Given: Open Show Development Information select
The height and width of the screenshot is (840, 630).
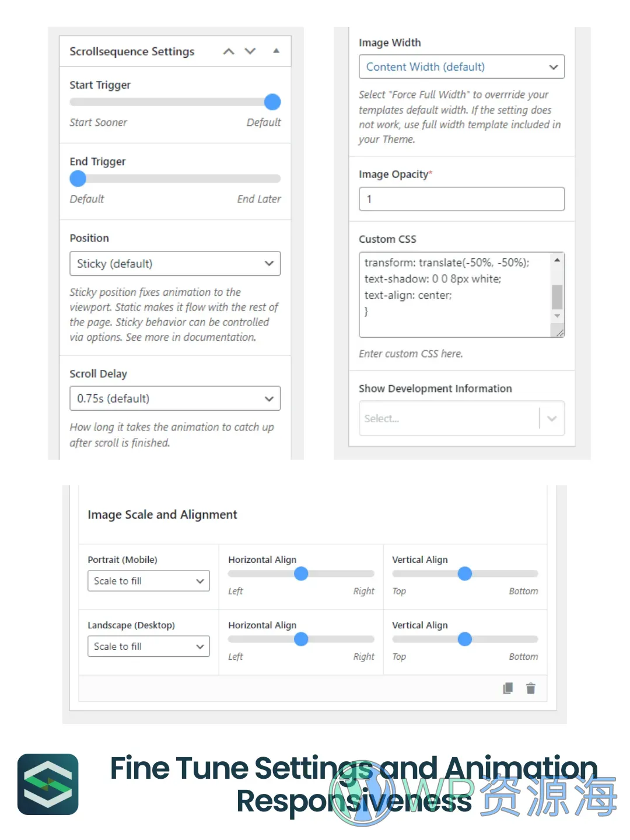Looking at the screenshot, I should (x=461, y=418).
